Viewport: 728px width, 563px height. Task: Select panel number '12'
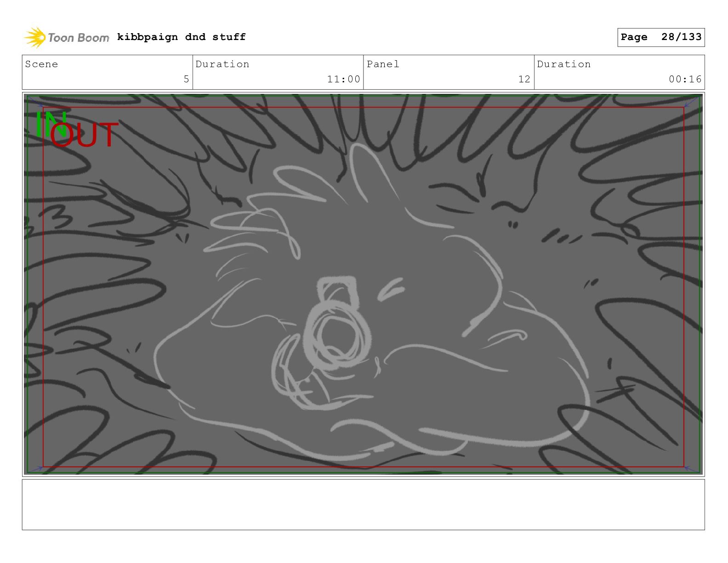point(524,79)
